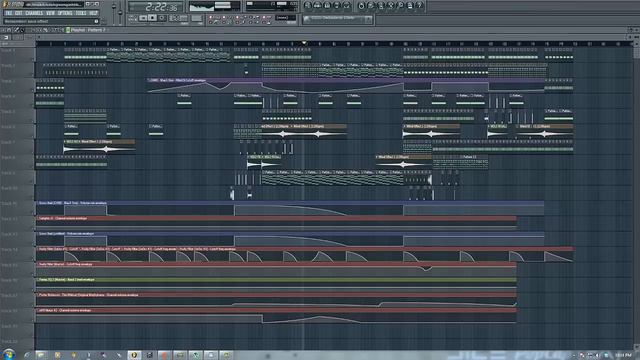Open the EDIT menu

[x=19, y=13]
